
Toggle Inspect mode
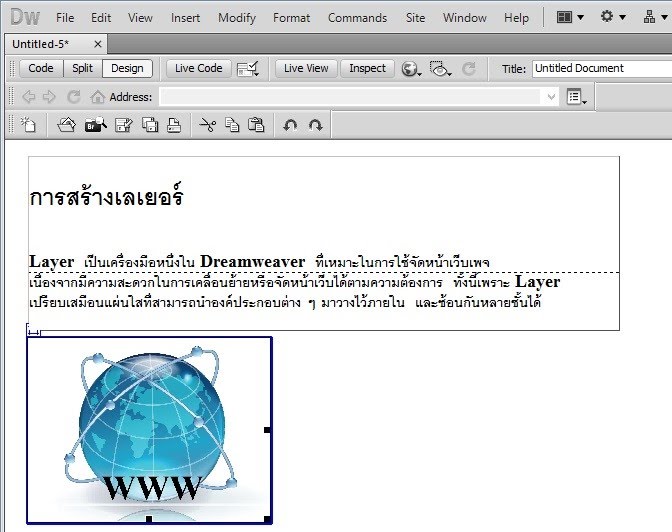(x=367, y=68)
